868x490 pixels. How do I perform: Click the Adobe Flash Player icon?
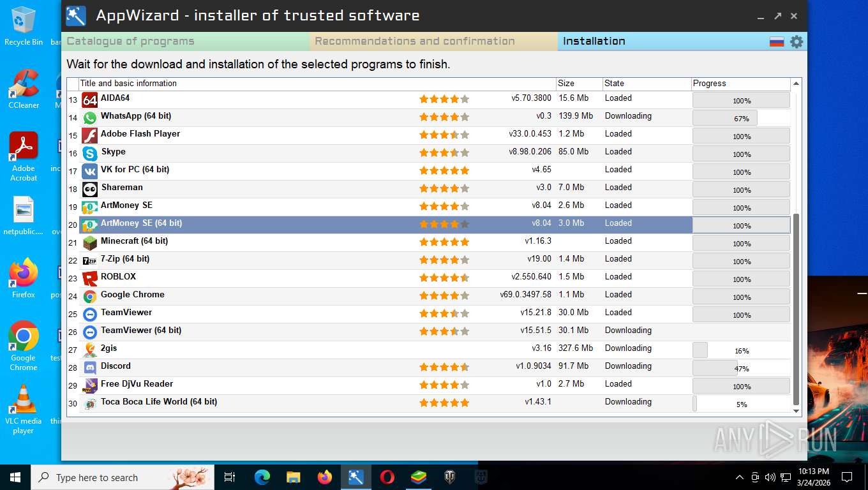point(90,136)
